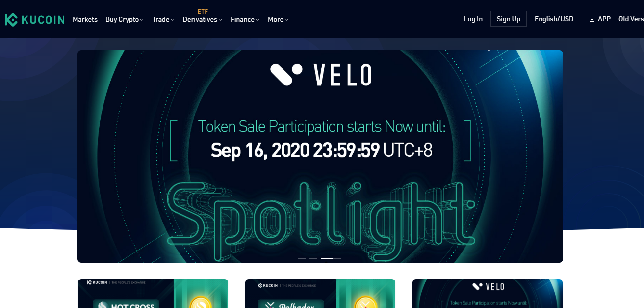The image size is (644, 308).
Task: Open the English/USD language selector
Action: click(x=554, y=19)
